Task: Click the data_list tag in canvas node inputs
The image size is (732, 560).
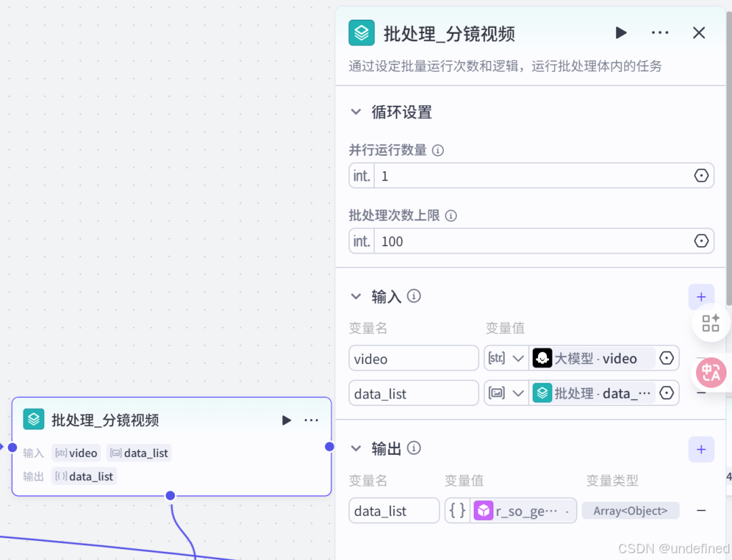Action: click(x=139, y=453)
